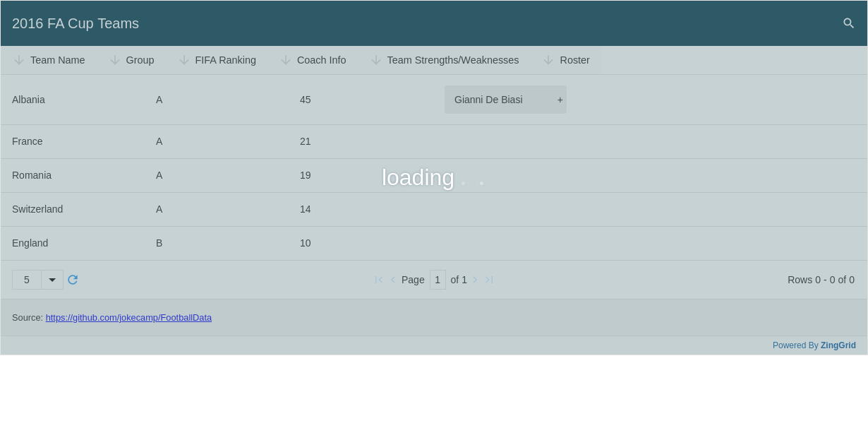Go to previous page icon

[x=393, y=280]
